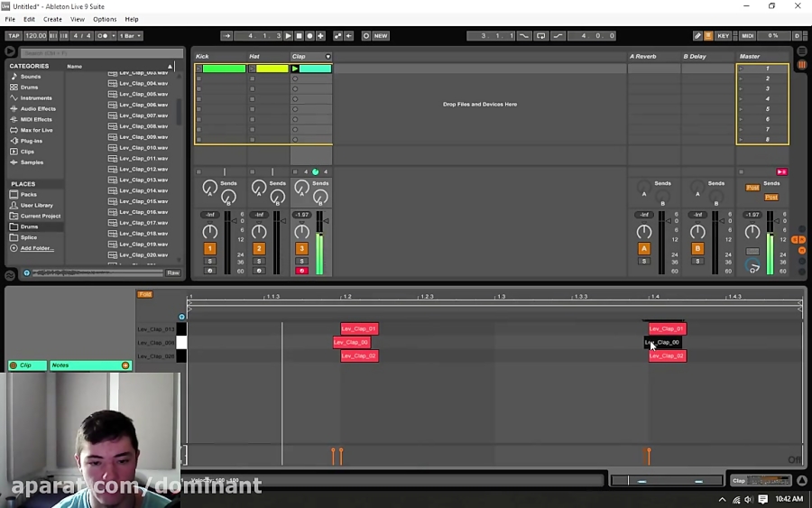The image size is (812, 508).
Task: Sort browser by Name column arrow
Action: 170,66
